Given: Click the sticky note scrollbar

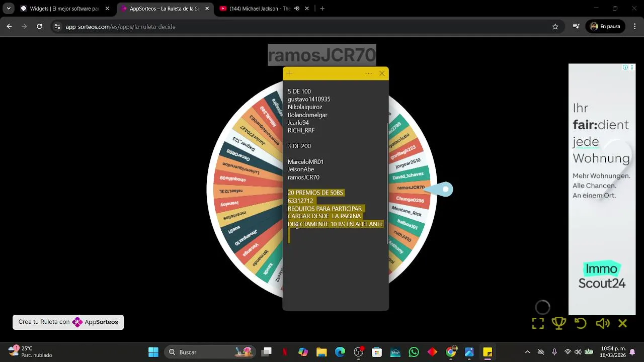Looking at the screenshot, I should tap(387, 184).
